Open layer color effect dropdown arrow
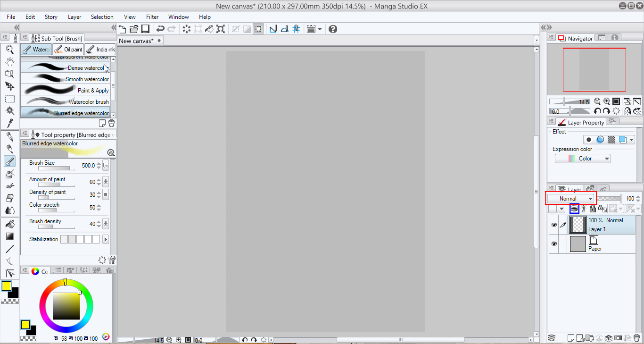This screenshot has height=344, width=644. [x=631, y=140]
